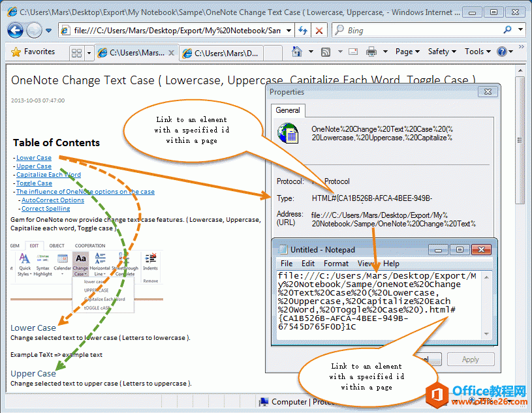Click inside the Bing search box
532x413 pixels.
pos(418,30)
